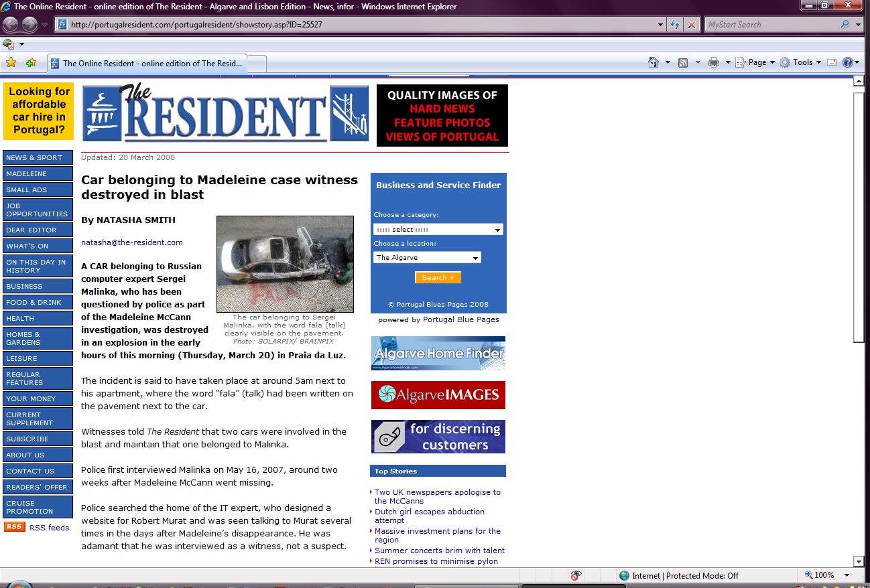Click the RSS feeds toolbar icon
Image resolution: width=870 pixels, height=588 pixels.
(x=683, y=62)
